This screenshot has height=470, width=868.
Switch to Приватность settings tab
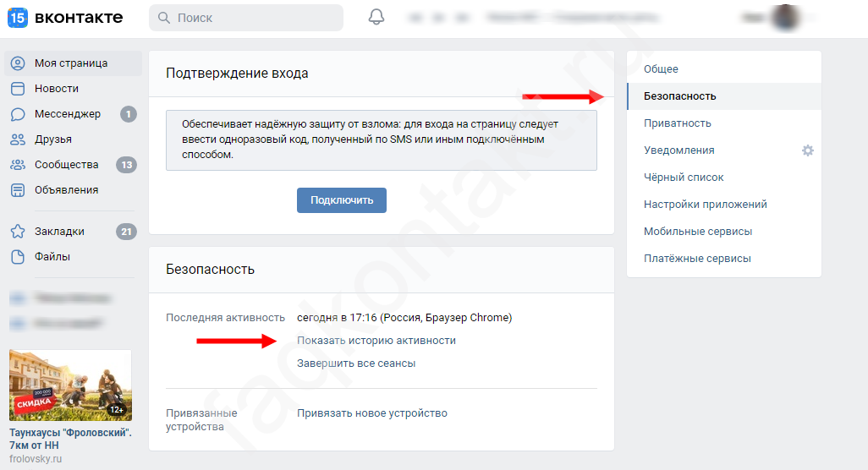point(677,123)
